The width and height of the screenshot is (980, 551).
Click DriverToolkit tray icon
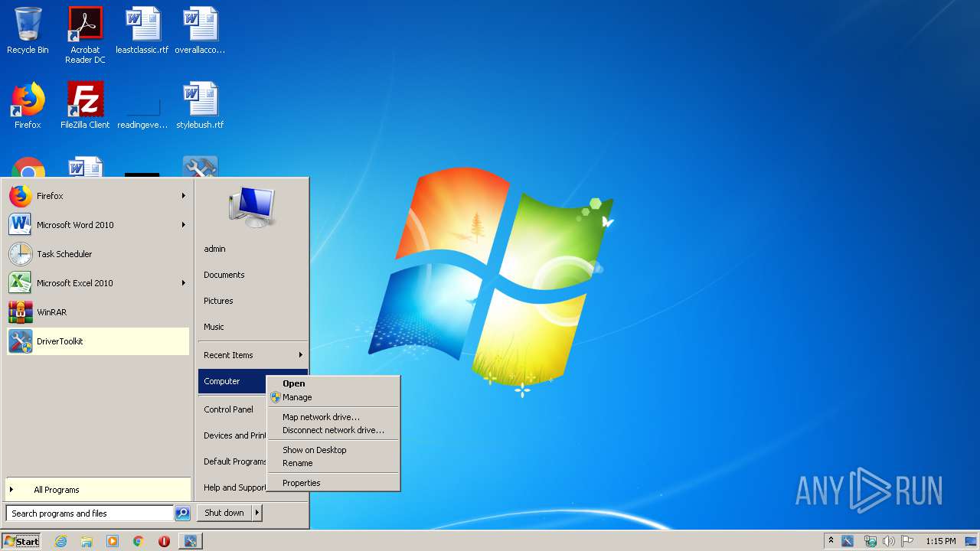[848, 541]
